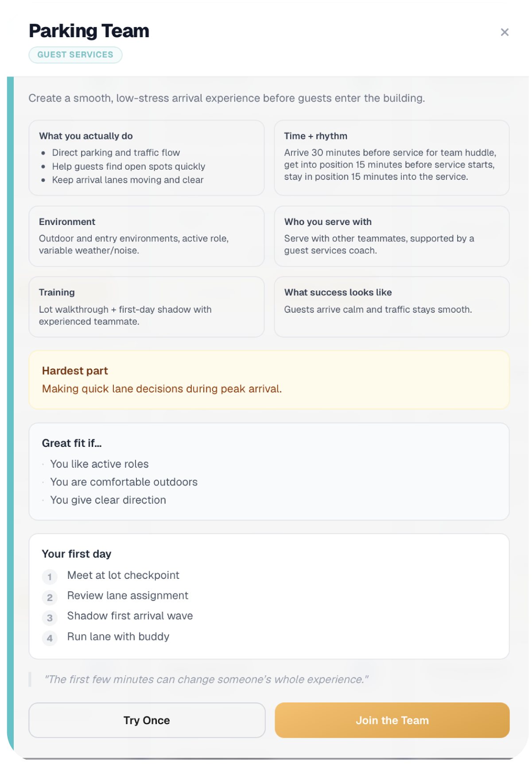Click step 1 number circle icon

[50, 577]
